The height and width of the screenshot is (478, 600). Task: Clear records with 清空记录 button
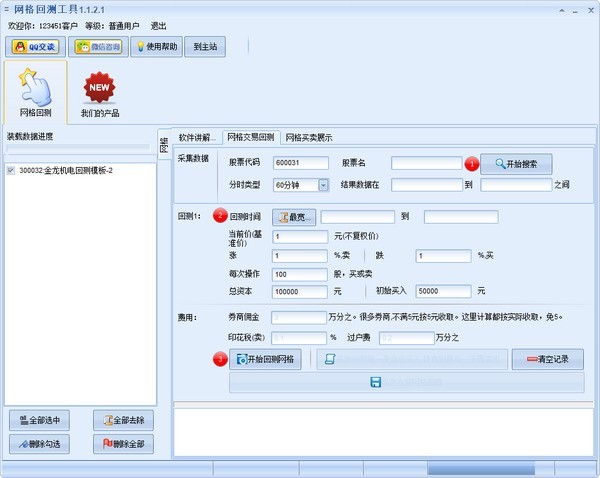(548, 359)
